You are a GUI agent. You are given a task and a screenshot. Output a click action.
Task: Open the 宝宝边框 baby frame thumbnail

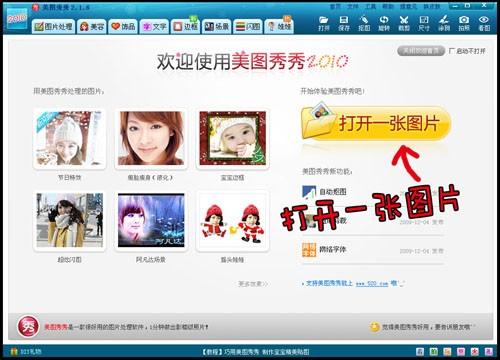pos(232,138)
